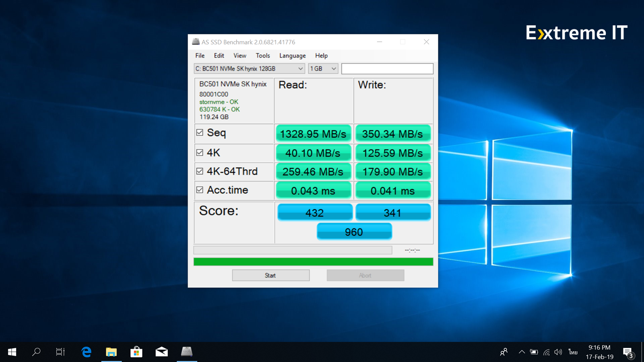Click 4K-64Thrd read value 259.46 MB/s
The width and height of the screenshot is (644, 362).
pyautogui.click(x=313, y=171)
